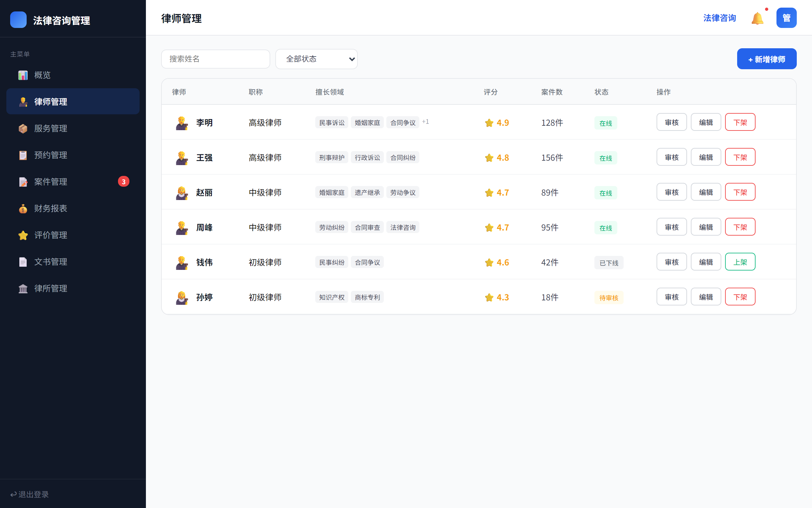Click 下架 for 周峰
Image resolution: width=812 pixels, height=508 pixels.
(740, 227)
